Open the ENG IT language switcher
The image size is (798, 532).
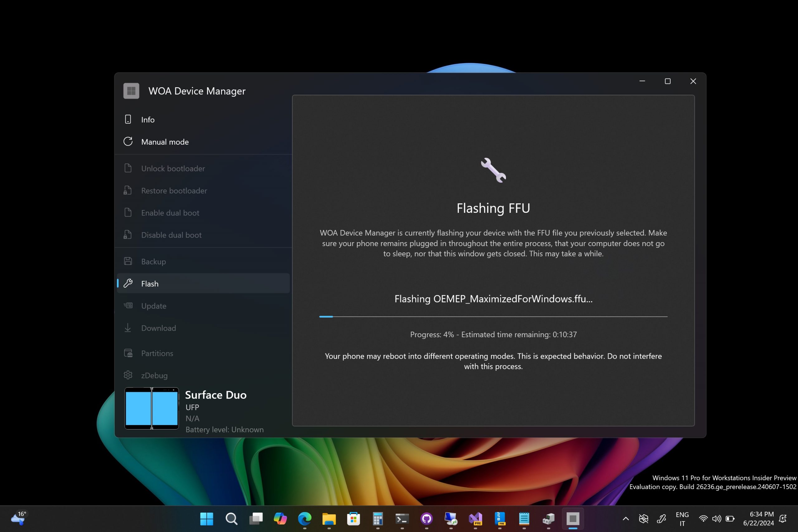coord(682,519)
